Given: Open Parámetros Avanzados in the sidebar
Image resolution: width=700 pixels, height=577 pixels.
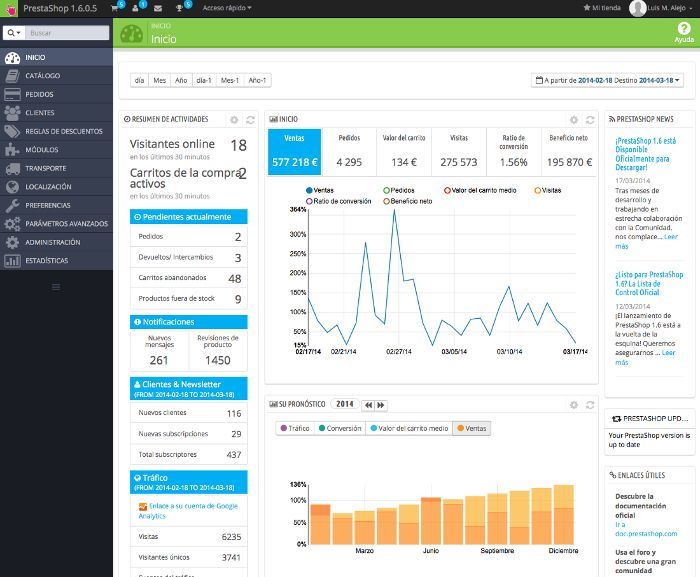Looking at the screenshot, I should click(56, 224).
